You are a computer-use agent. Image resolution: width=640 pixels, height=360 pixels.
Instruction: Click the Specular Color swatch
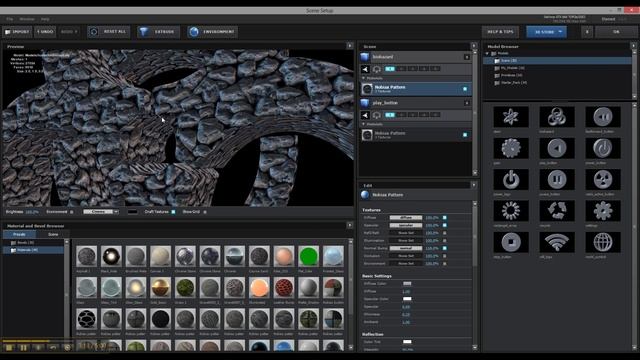pos(407,299)
